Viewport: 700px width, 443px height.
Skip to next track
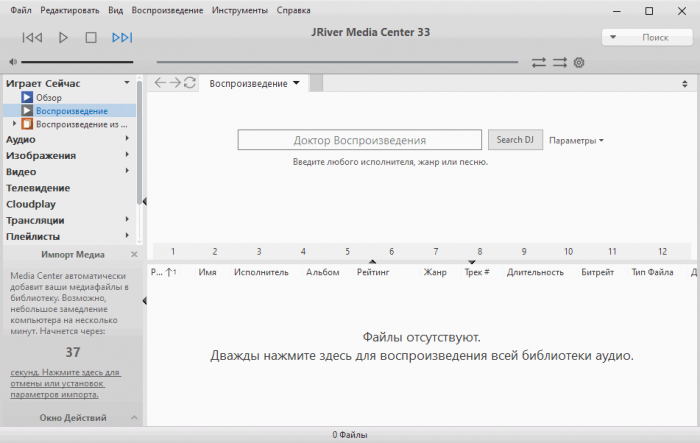[x=122, y=38]
